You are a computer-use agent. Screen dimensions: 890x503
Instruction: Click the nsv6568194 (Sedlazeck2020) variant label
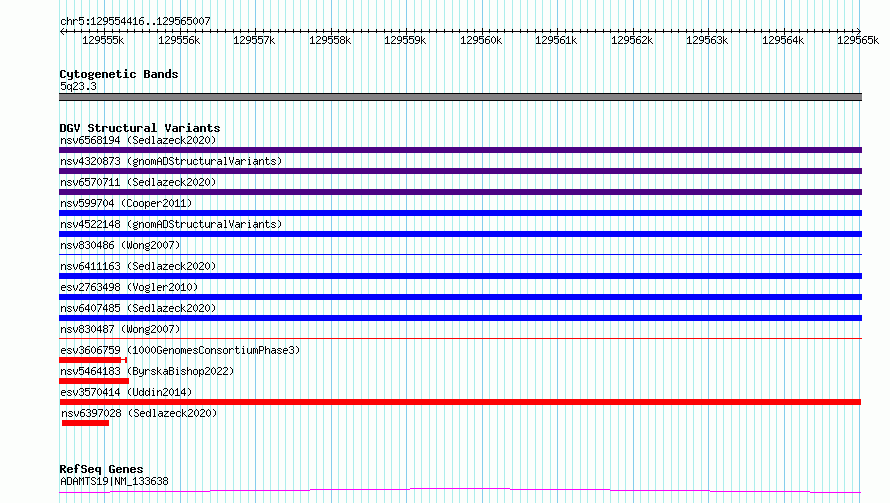(x=138, y=140)
